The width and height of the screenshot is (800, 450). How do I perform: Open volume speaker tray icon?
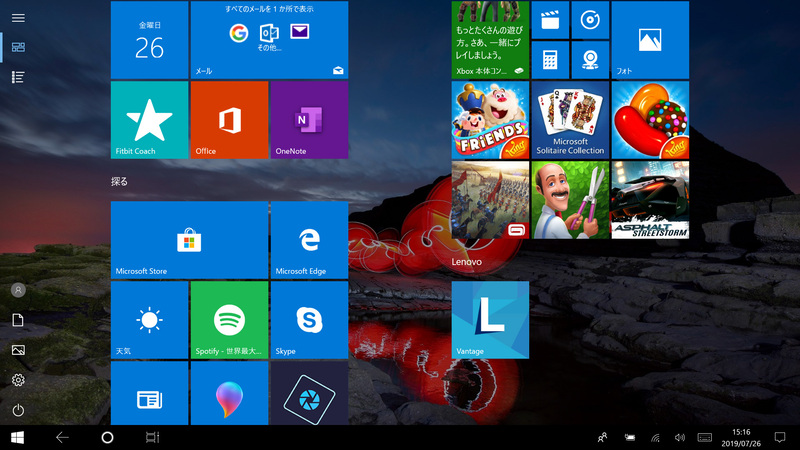(680, 437)
